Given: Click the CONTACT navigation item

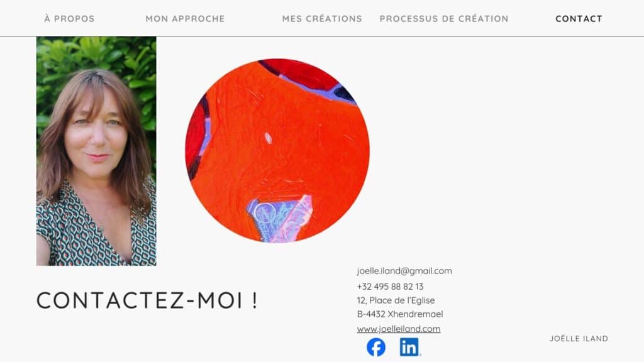Looking at the screenshot, I should pos(579,18).
